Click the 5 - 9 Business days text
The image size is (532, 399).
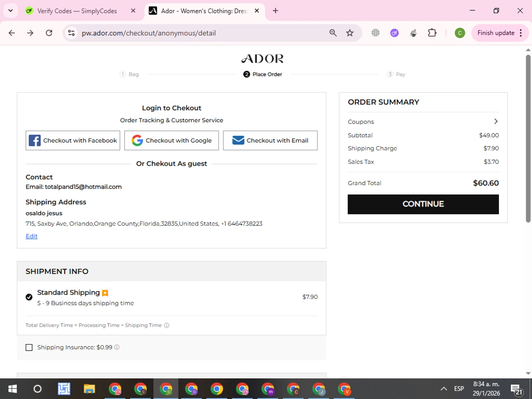[x=85, y=303]
